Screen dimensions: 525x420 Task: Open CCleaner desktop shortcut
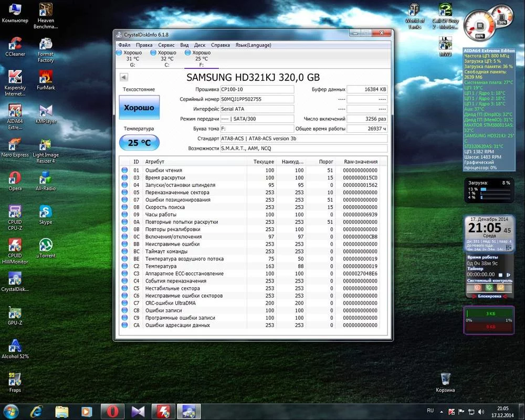[15, 44]
